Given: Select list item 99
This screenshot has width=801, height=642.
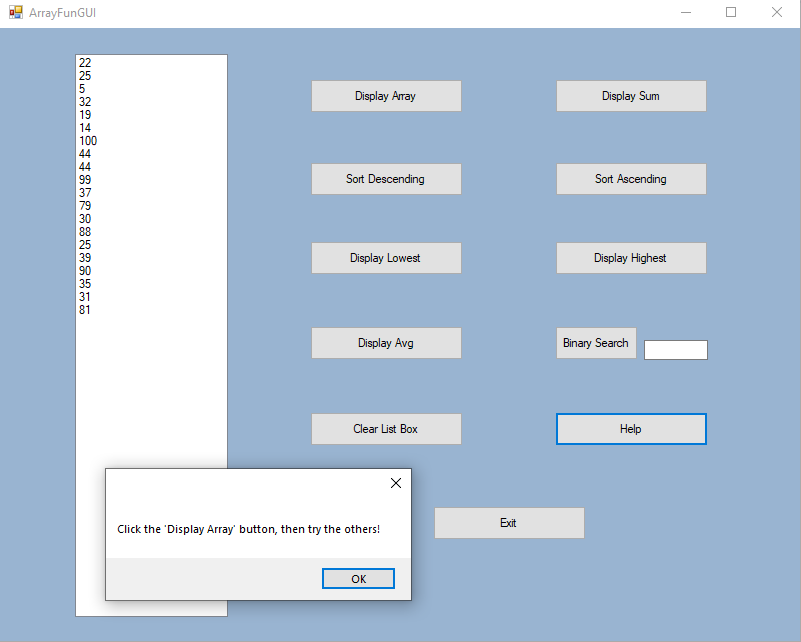Looking at the screenshot, I should 151,180.
